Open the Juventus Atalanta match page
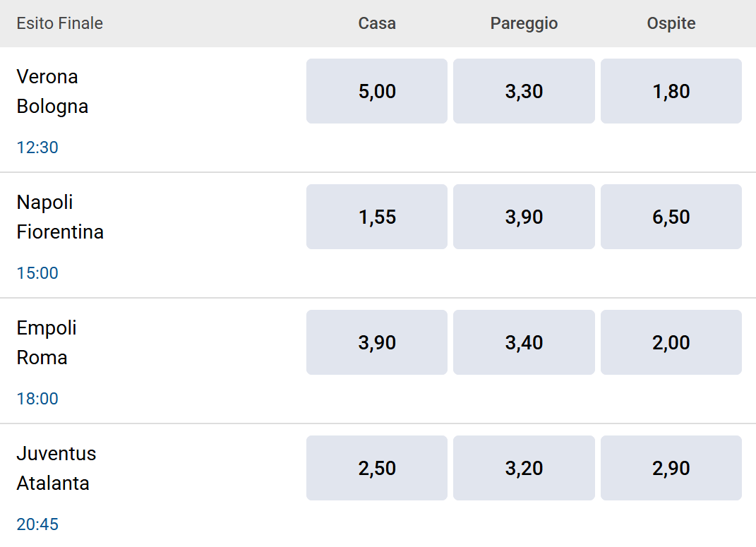 [56, 469]
